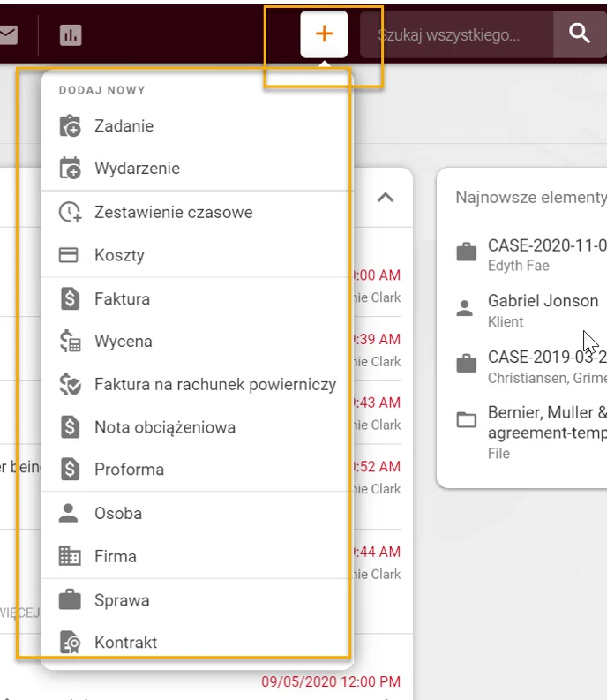This screenshot has height=700, width=607.
Task: Click the Sprawa briefcase icon in menu
Action: (x=70, y=599)
